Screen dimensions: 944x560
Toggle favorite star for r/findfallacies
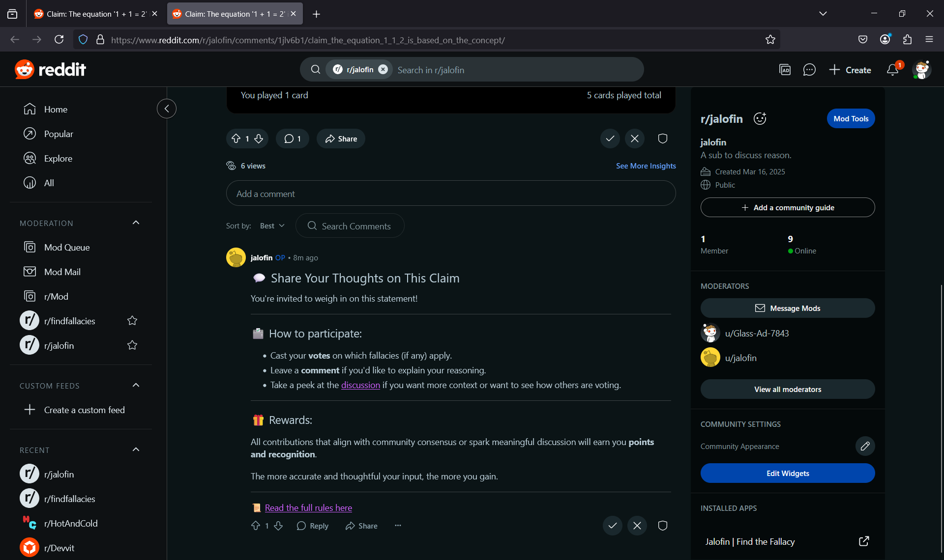click(132, 321)
